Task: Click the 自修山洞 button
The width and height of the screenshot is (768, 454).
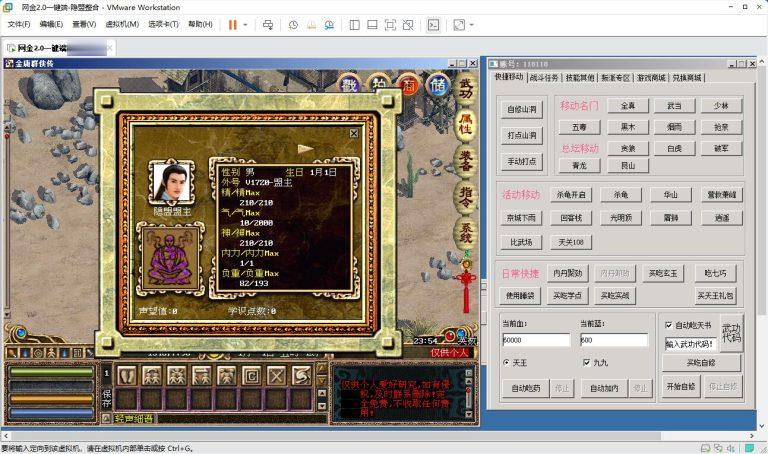Action: (x=521, y=110)
